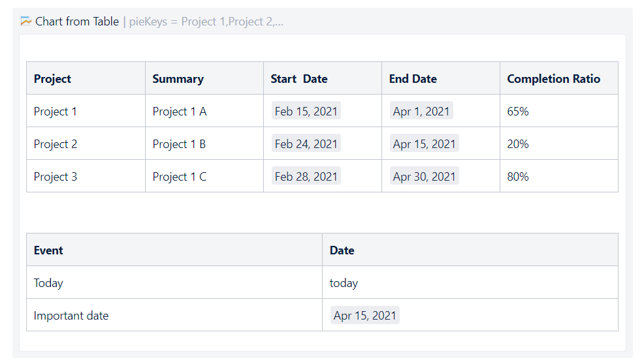Click the Apr 1, 2021 end date
The height and width of the screenshot is (362, 644).
(421, 111)
